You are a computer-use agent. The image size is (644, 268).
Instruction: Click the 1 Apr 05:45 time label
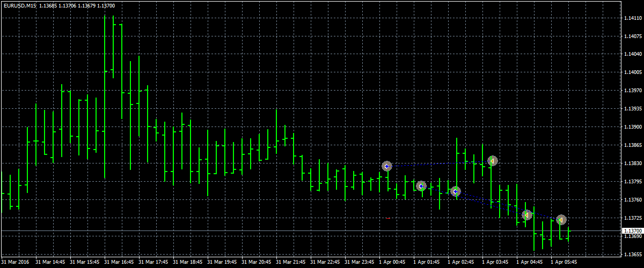click(564, 263)
